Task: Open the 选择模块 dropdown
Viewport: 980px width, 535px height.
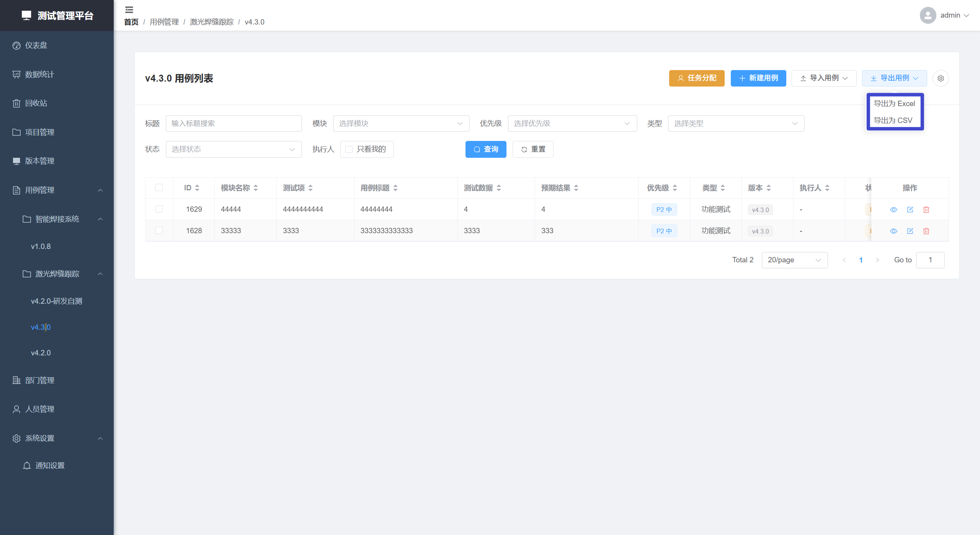Action: [401, 123]
